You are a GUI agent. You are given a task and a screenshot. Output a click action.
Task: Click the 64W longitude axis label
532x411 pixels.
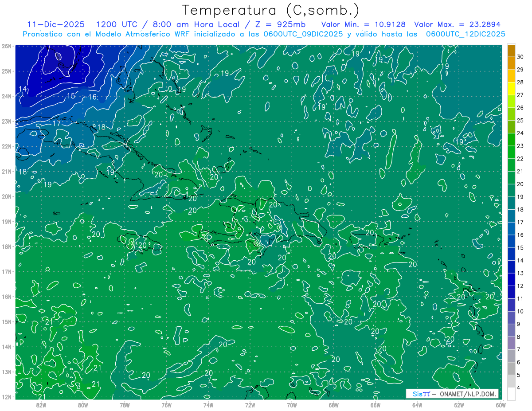417,404
